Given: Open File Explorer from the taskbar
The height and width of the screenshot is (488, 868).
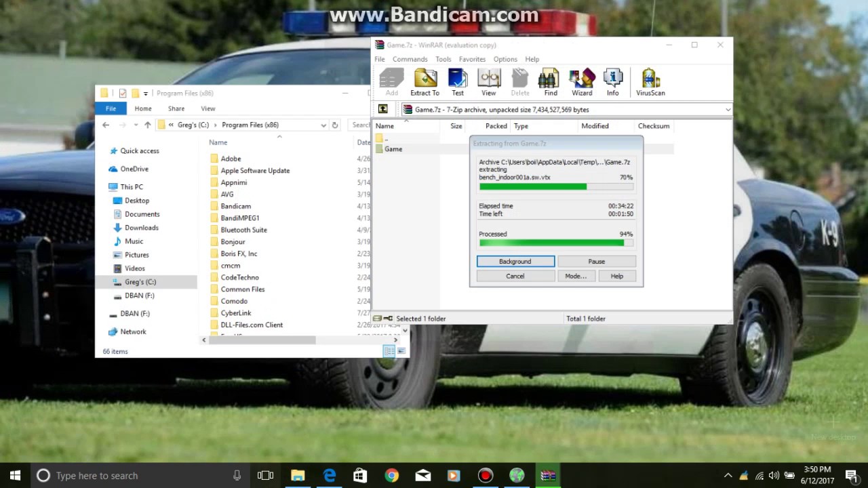Looking at the screenshot, I should [x=298, y=476].
